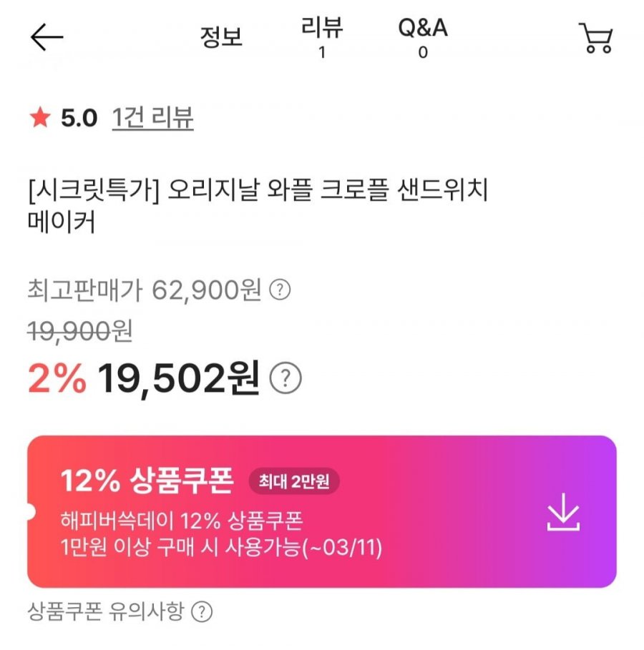
Task: Tap the 해피버쓱데이 12% 상품쿠폰 description
Action: point(187,521)
